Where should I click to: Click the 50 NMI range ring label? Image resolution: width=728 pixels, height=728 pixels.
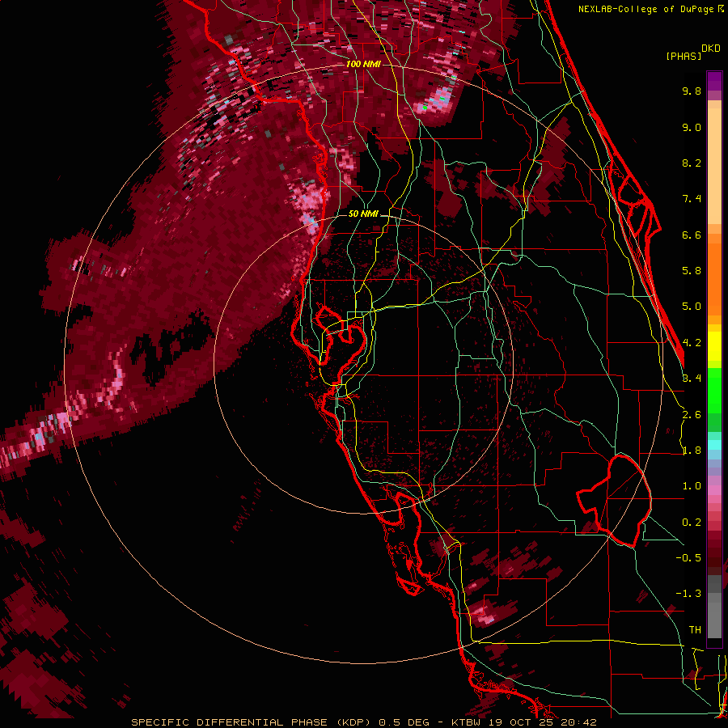(363, 214)
